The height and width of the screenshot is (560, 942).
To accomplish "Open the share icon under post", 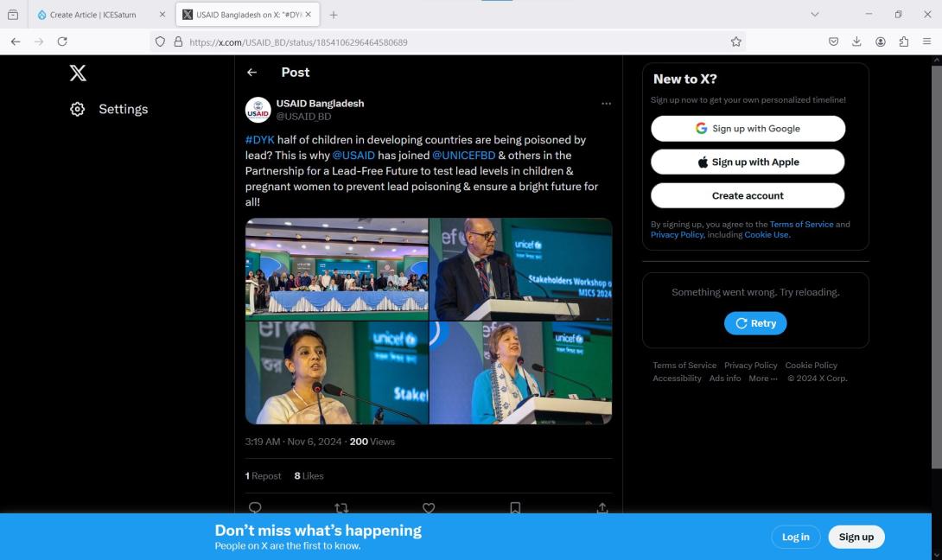I will pyautogui.click(x=602, y=508).
